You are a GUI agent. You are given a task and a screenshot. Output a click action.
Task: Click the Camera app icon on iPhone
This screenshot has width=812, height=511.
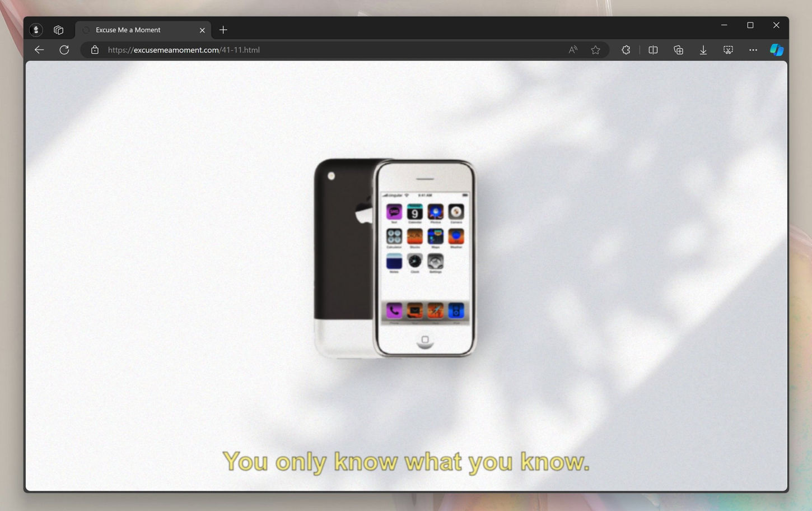(456, 212)
